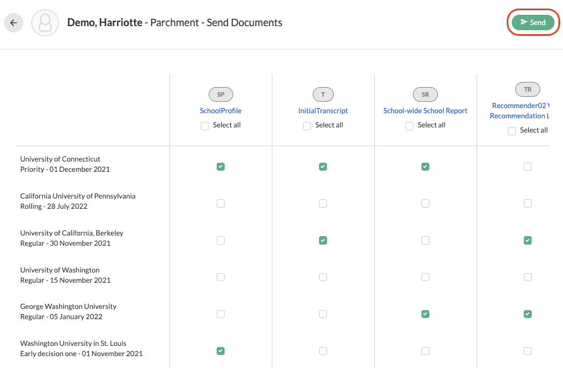Check InitialTranscript for University of Washington
This screenshot has width=563, height=392.
click(x=323, y=277)
